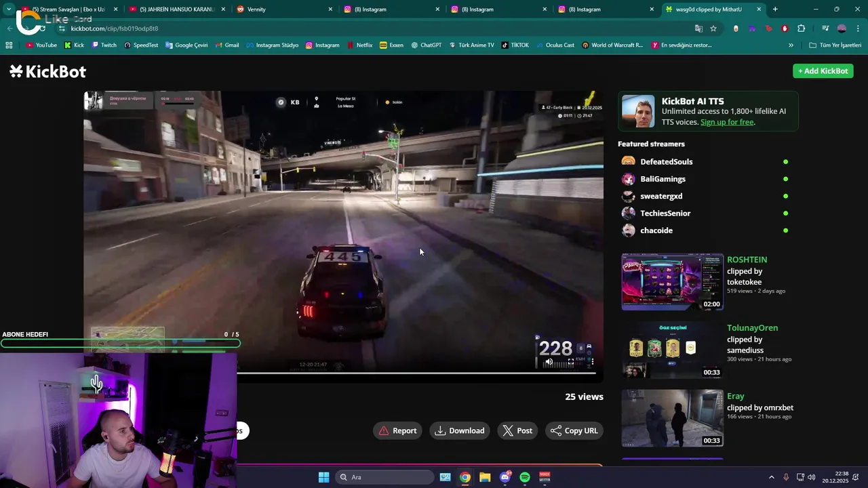The height and width of the screenshot is (488, 868).
Task: Click the microphone icon in system tray
Action: (786, 477)
